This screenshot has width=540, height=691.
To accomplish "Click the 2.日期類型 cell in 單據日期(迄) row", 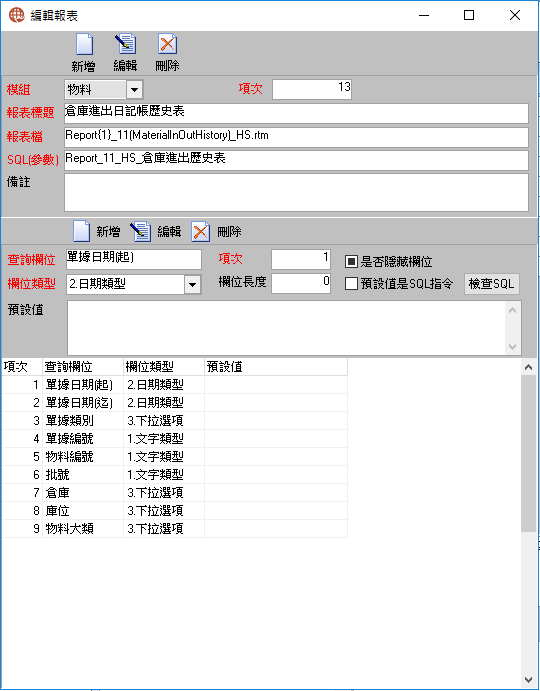I will [x=164, y=403].
